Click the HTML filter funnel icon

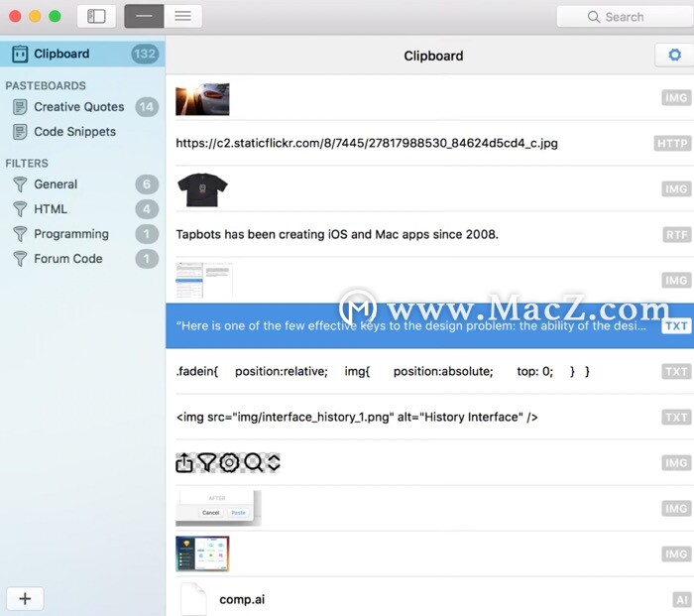click(20, 209)
